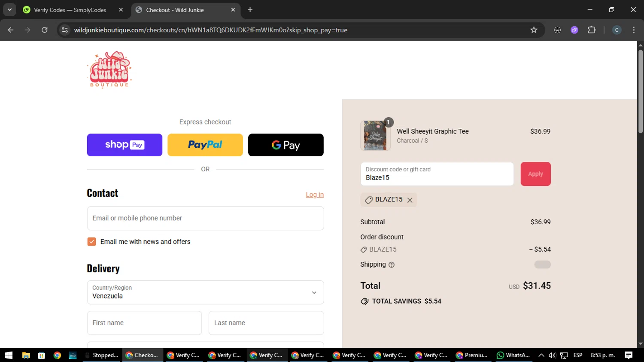Go forward with the browser forward arrow
Image resolution: width=644 pixels, height=362 pixels.
tap(27, 30)
